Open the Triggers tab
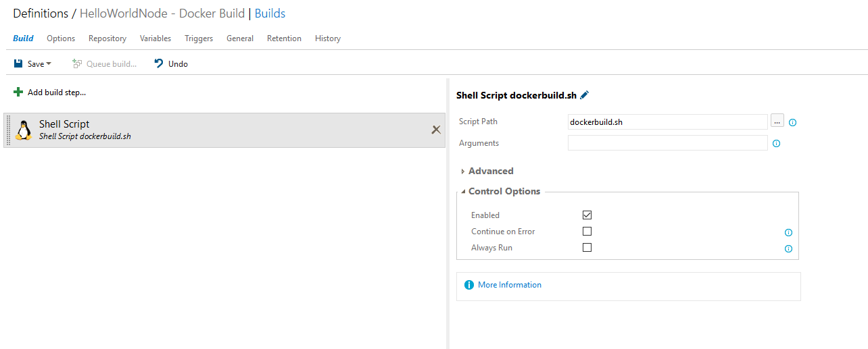 199,38
